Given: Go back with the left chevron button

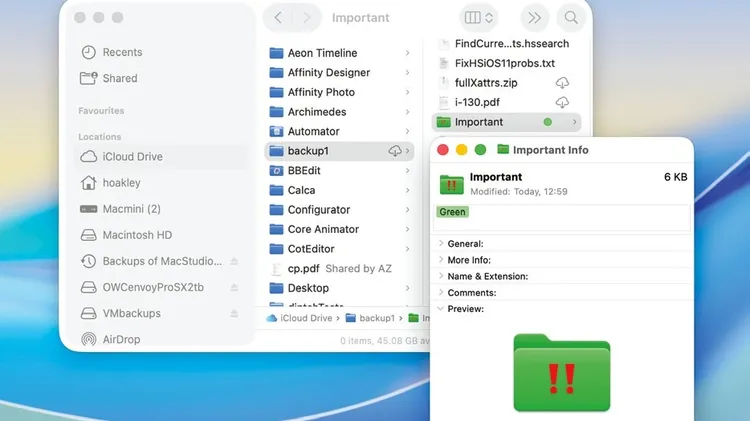Looking at the screenshot, I should coord(279,18).
